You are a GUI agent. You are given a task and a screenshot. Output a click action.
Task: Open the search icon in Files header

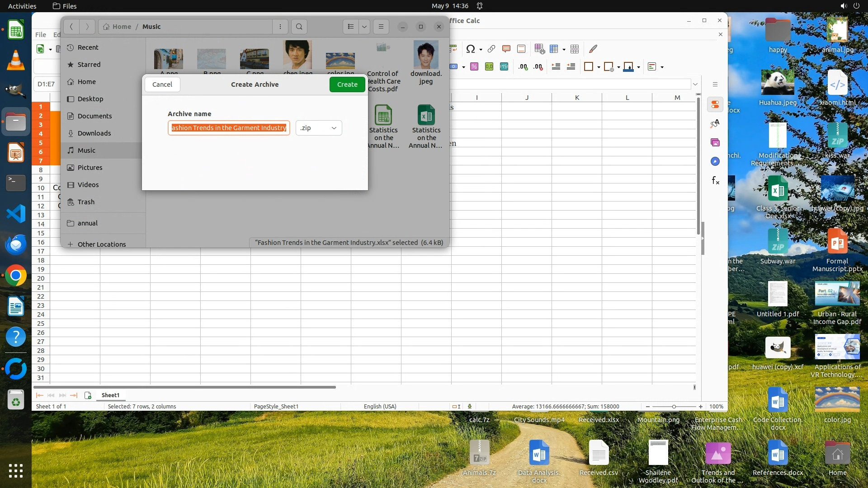click(x=299, y=27)
